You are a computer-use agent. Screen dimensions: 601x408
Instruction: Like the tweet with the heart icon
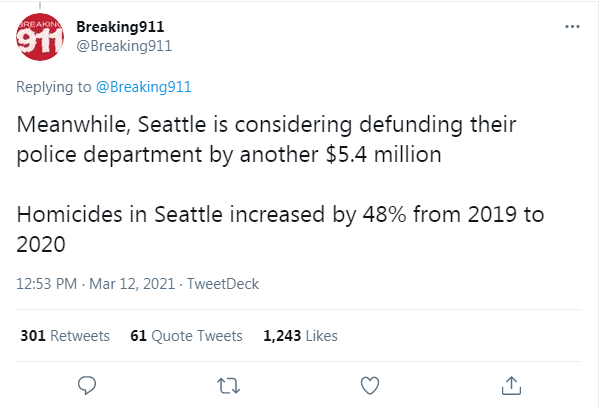[370, 385]
